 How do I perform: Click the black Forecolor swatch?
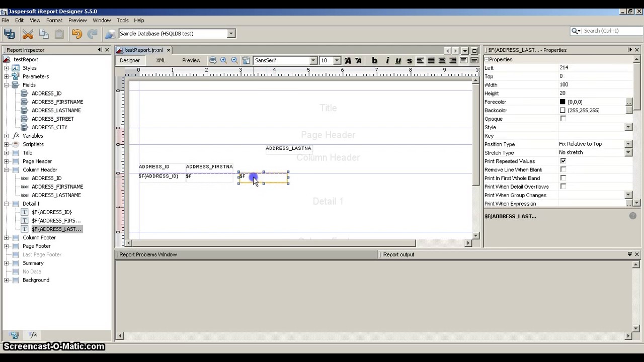[562, 102]
